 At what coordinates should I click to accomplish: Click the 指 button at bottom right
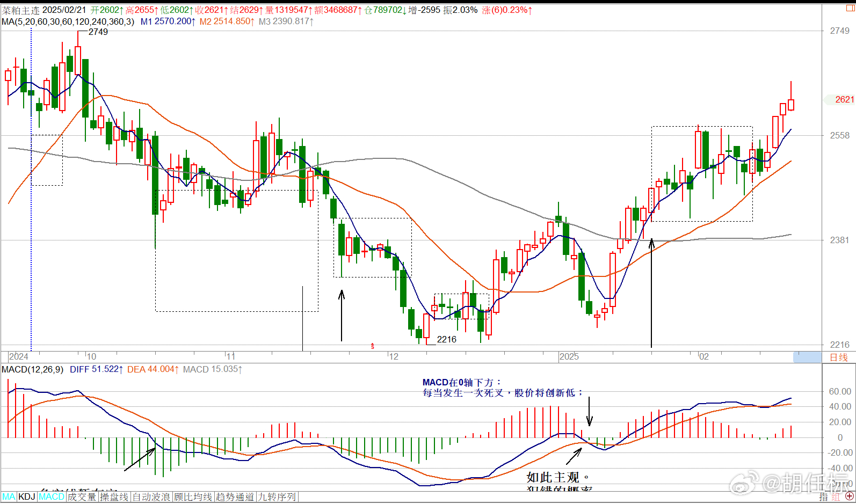click(x=823, y=497)
